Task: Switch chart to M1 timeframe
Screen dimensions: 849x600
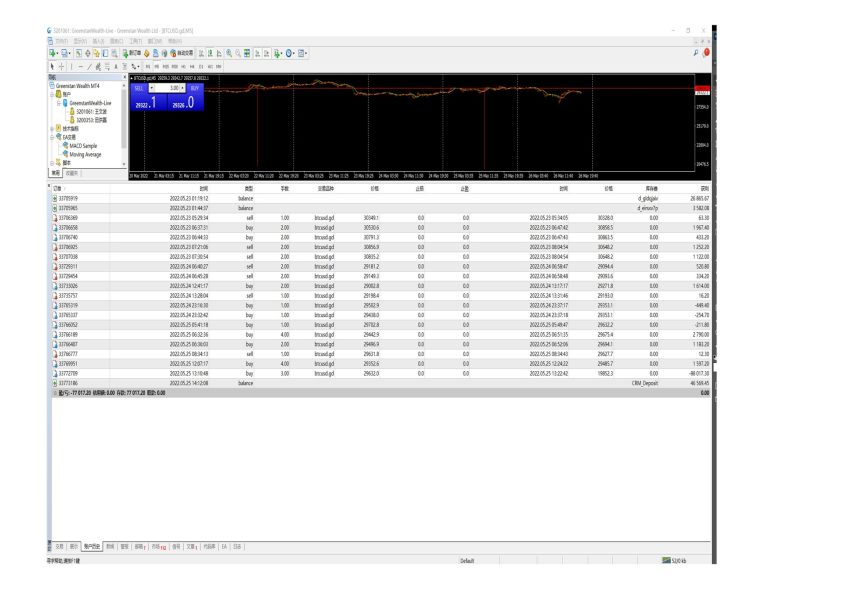Action: tap(148, 67)
